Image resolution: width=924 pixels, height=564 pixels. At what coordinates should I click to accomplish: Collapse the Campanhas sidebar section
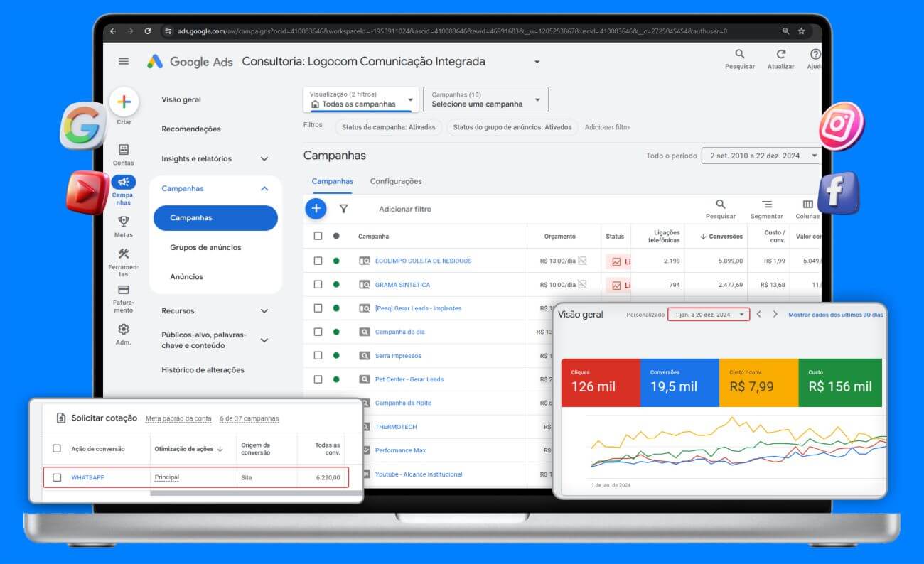pyautogui.click(x=264, y=188)
